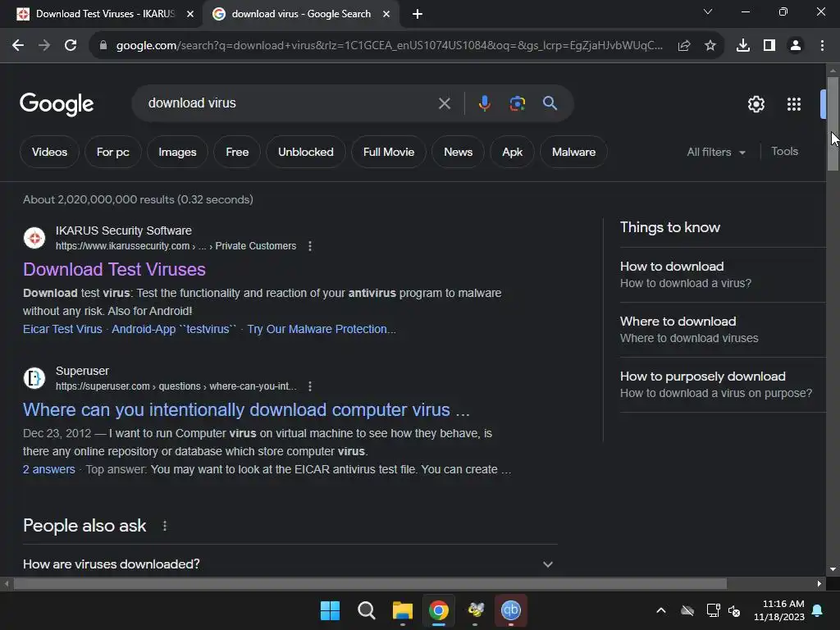Open Windows taskbar search

367,610
